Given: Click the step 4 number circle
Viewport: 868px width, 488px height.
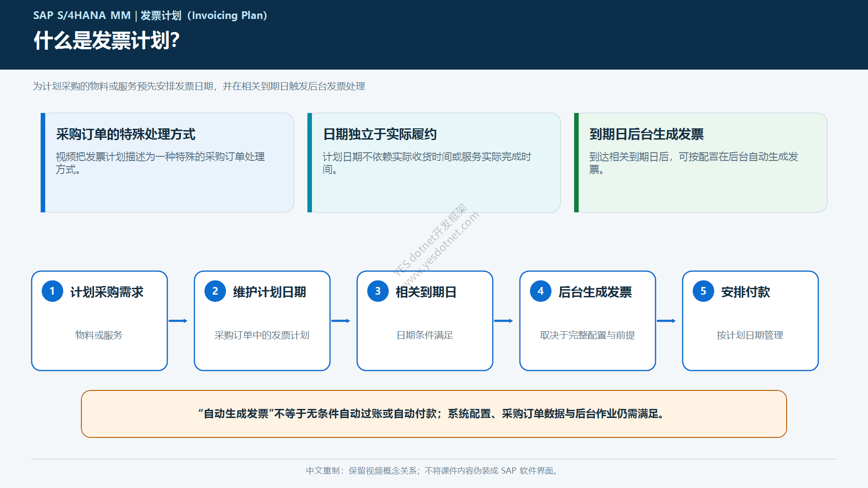Looking at the screenshot, I should pyautogui.click(x=541, y=291).
